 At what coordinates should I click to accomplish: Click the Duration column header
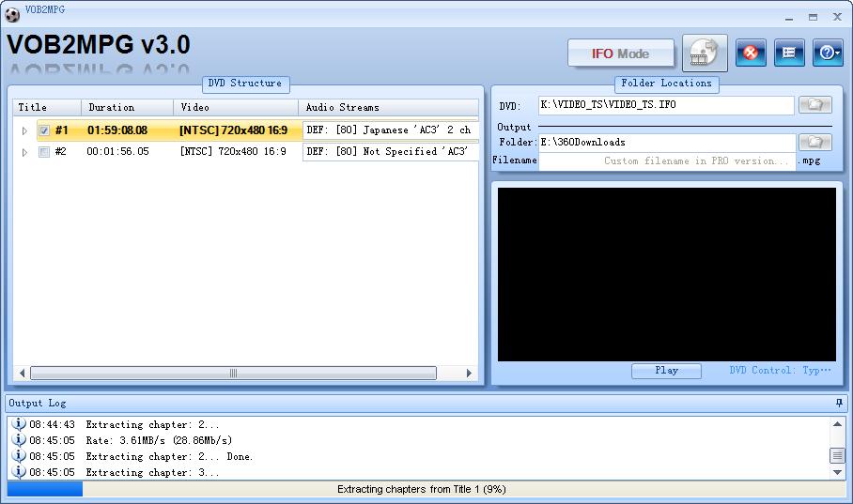pos(128,107)
